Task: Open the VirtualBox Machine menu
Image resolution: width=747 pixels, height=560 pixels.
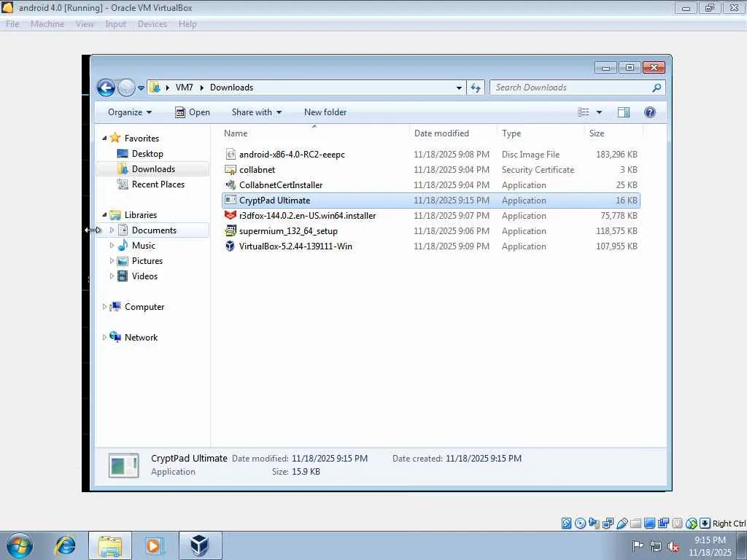Action: 47,24
